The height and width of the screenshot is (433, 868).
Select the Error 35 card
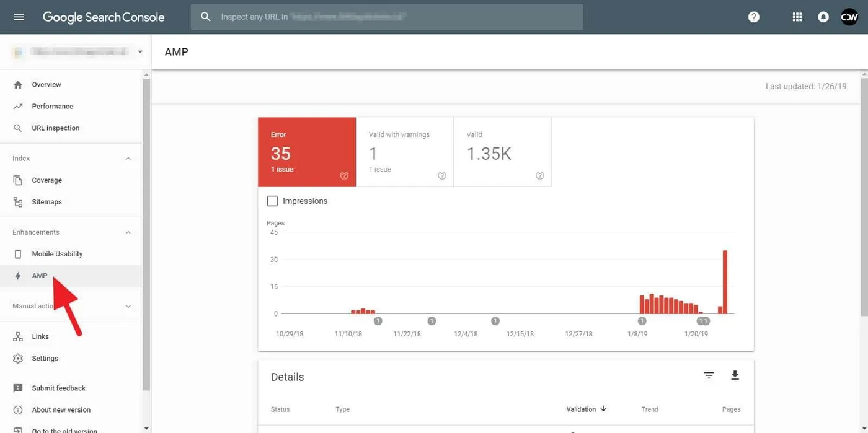coord(307,152)
